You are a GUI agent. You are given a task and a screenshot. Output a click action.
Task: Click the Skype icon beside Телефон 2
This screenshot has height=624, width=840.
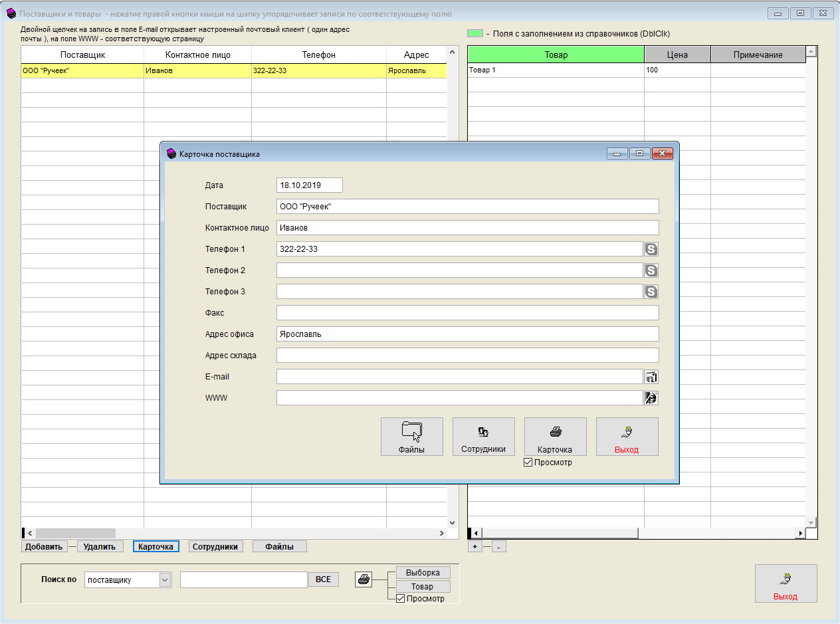coord(651,270)
